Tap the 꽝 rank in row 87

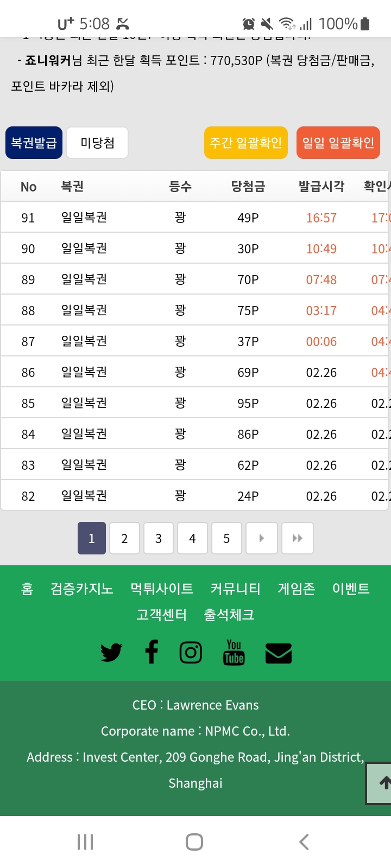180,341
